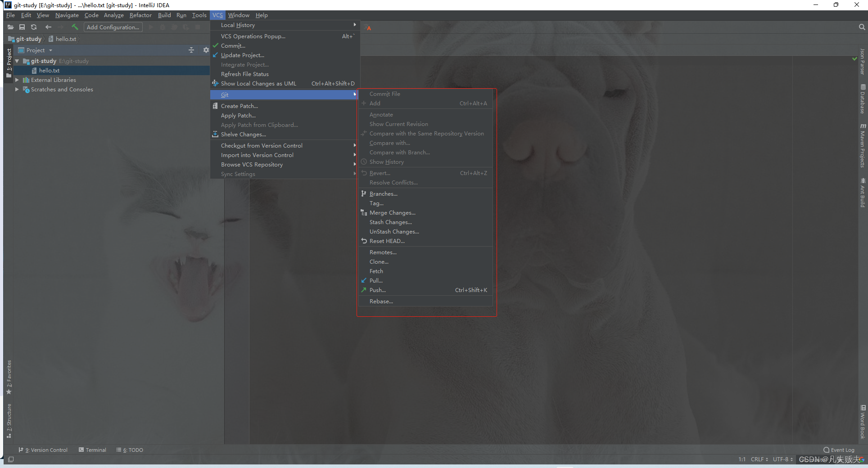Choose Stash Changes... in Git submenu
The image size is (868, 468).
tap(425, 222)
